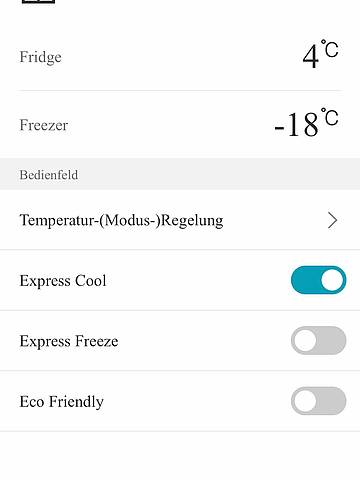Screen dimensions: 360x480
Task: Click the partially visible appliance icon at top
Action: [38, 1]
